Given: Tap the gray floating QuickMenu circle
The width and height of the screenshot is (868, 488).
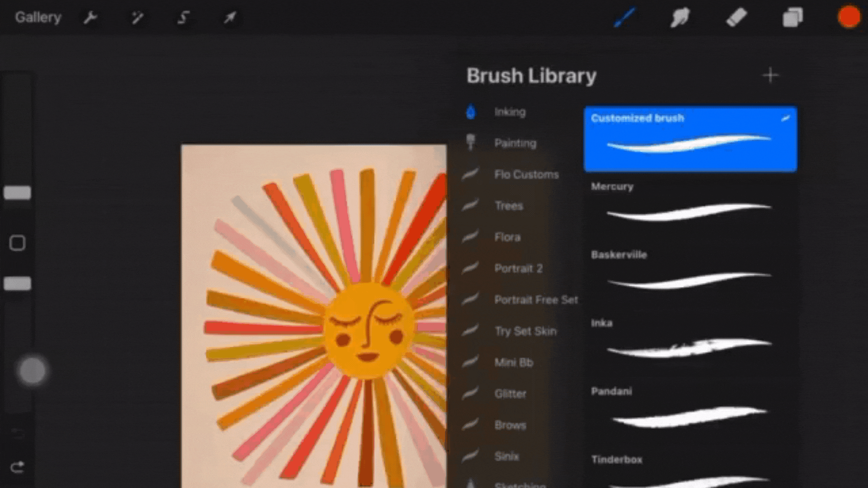Looking at the screenshot, I should click(x=32, y=371).
